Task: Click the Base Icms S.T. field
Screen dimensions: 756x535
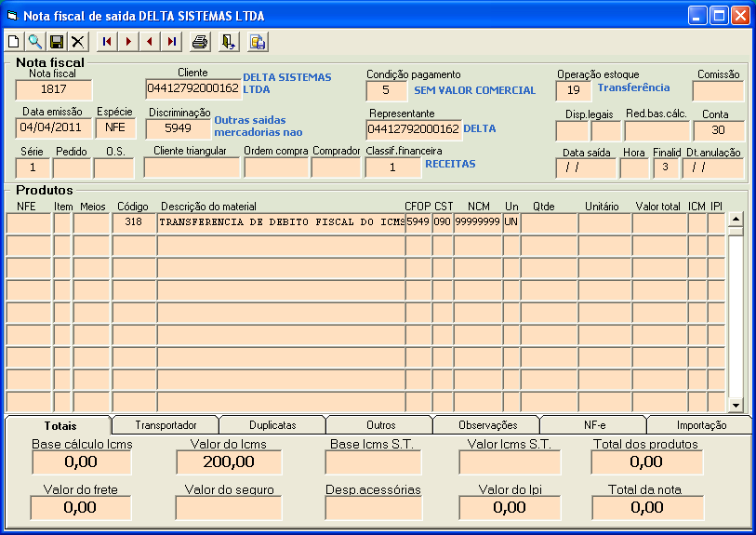Action: coord(373,462)
